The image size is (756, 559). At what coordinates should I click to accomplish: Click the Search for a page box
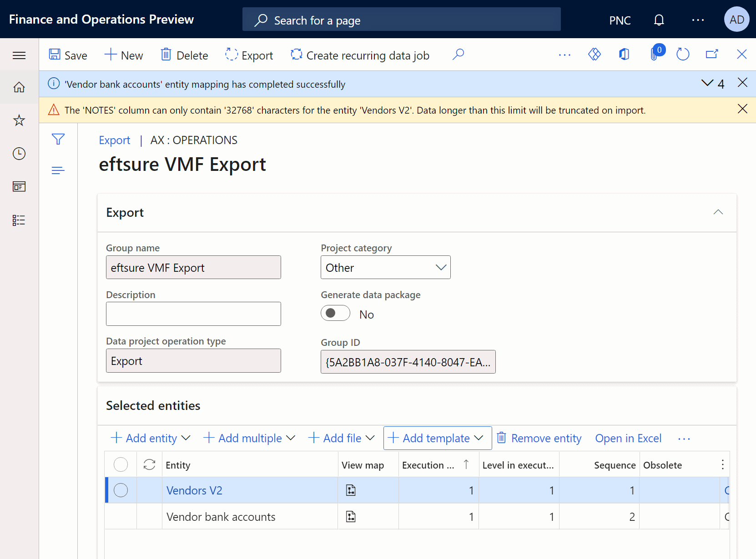[401, 19]
